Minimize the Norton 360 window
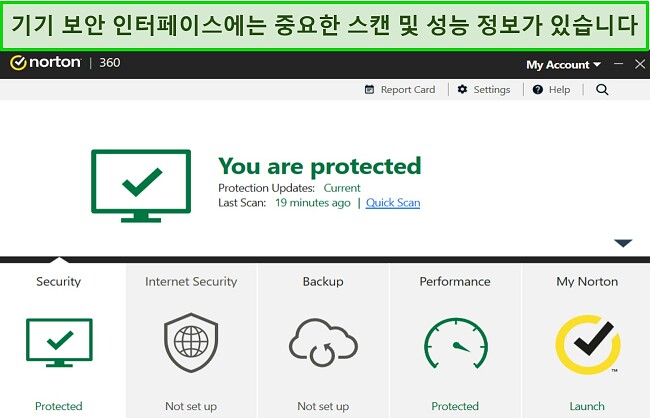 (618, 64)
